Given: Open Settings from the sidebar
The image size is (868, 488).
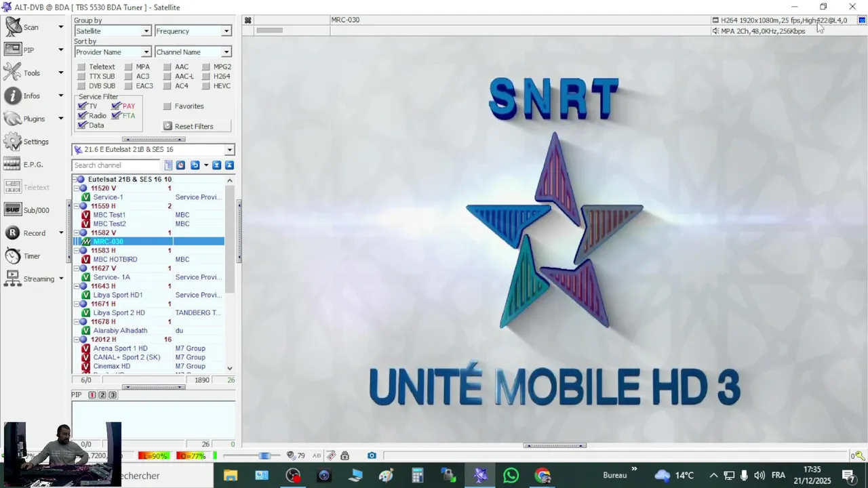Looking at the screenshot, I should pyautogui.click(x=26, y=142).
